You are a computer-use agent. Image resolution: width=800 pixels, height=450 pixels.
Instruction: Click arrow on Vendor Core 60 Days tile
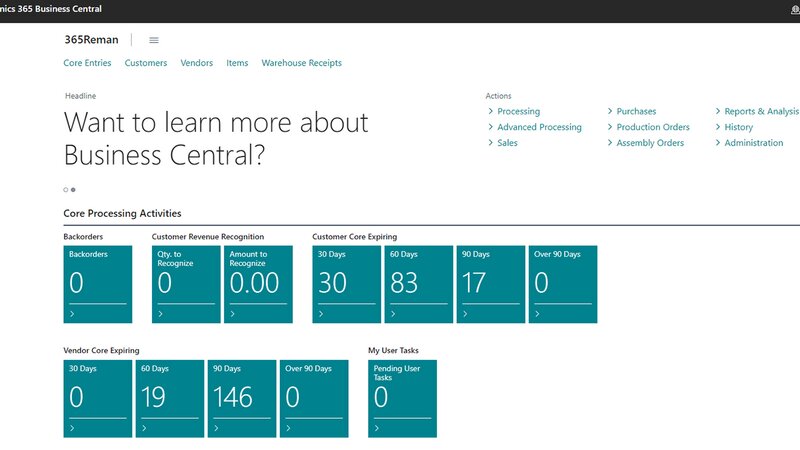coord(144,428)
